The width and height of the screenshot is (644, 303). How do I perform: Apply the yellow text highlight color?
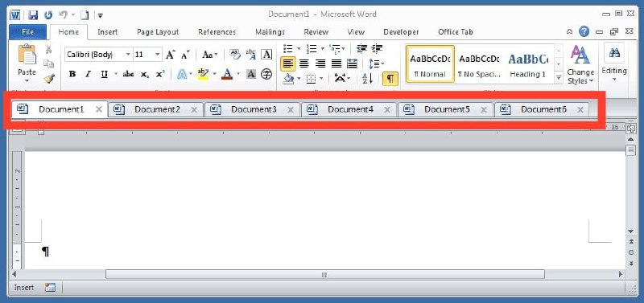203,74
